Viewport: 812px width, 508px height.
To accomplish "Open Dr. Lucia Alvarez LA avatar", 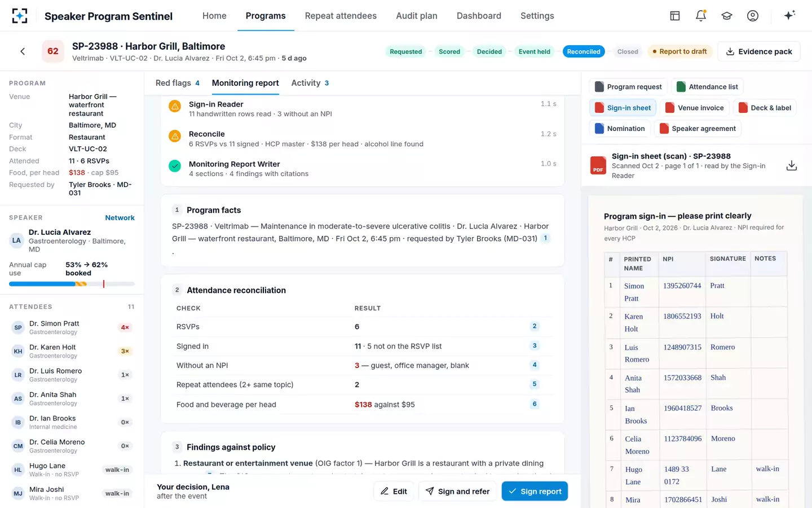I will coord(17,240).
